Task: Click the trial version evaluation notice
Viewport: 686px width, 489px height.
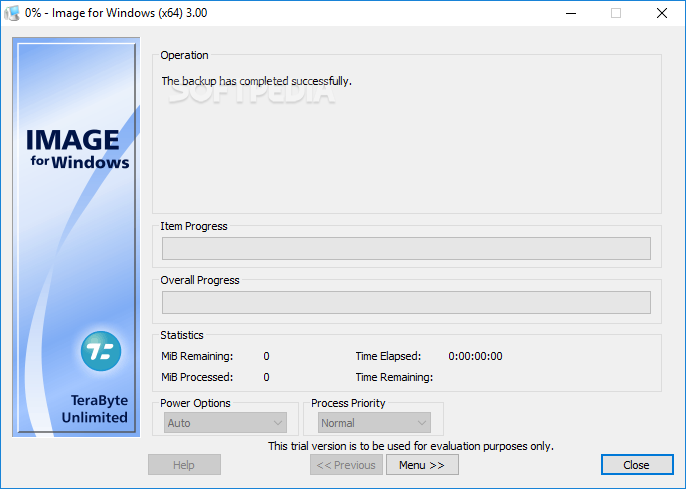Action: (x=411, y=446)
